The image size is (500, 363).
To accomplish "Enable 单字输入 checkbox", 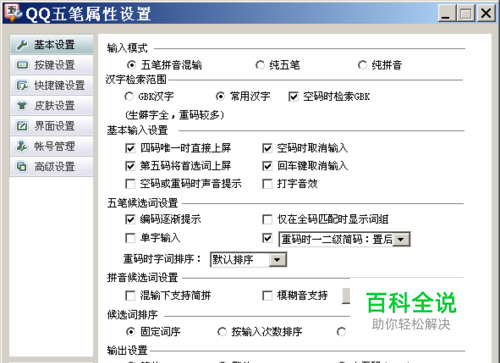I will [x=130, y=238].
